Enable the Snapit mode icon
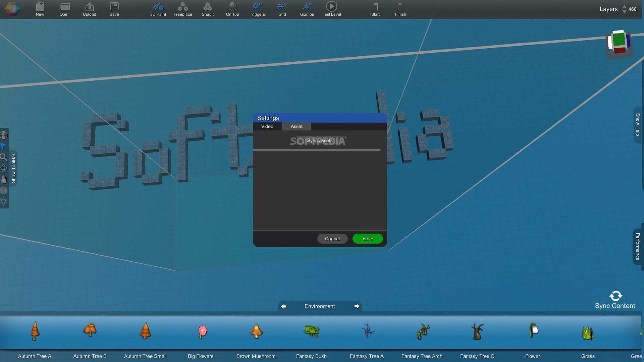Image resolution: width=644 pixels, height=362 pixels. [208, 9]
